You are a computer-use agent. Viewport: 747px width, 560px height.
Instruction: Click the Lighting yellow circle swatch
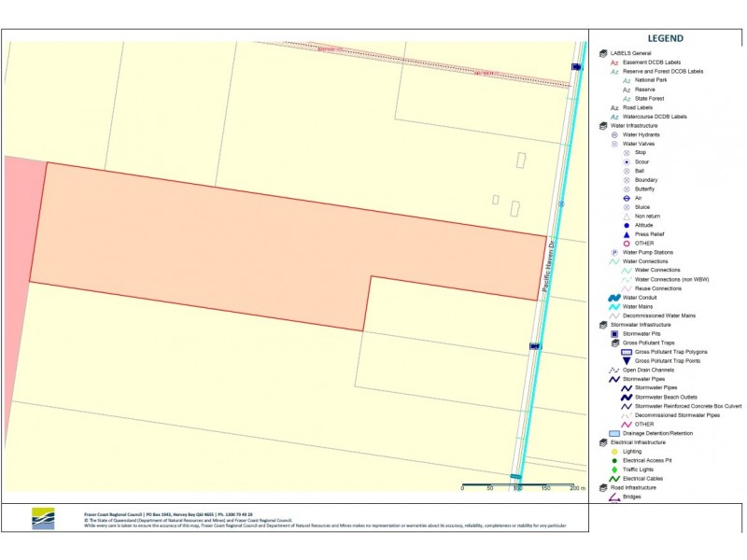(x=614, y=452)
